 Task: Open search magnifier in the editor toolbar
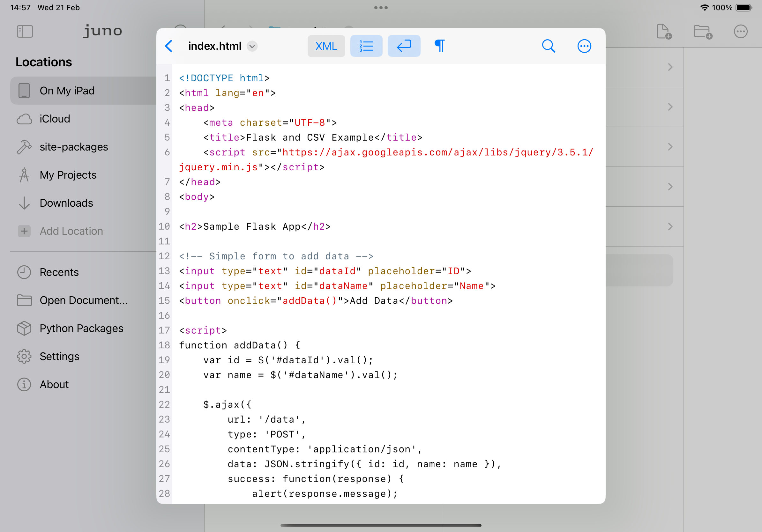(x=548, y=46)
